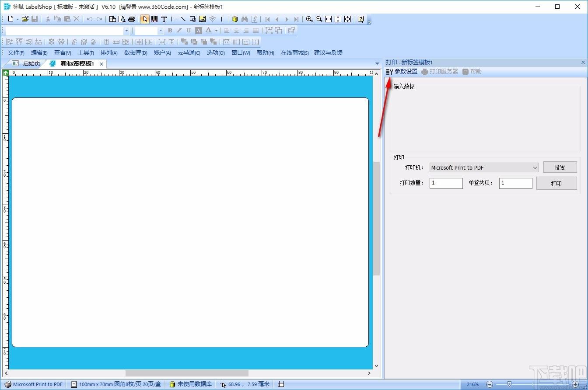Screen dimensions: 588x390
Task: Align text left
Action: (227, 31)
